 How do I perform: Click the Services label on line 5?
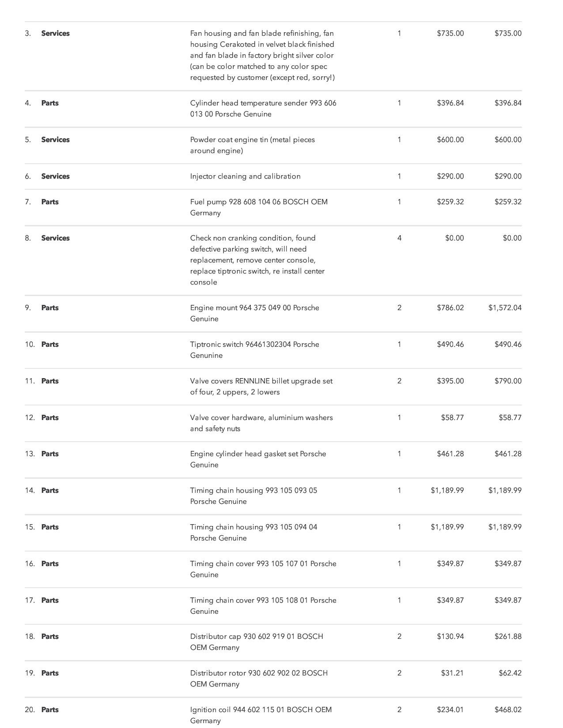coord(55,140)
